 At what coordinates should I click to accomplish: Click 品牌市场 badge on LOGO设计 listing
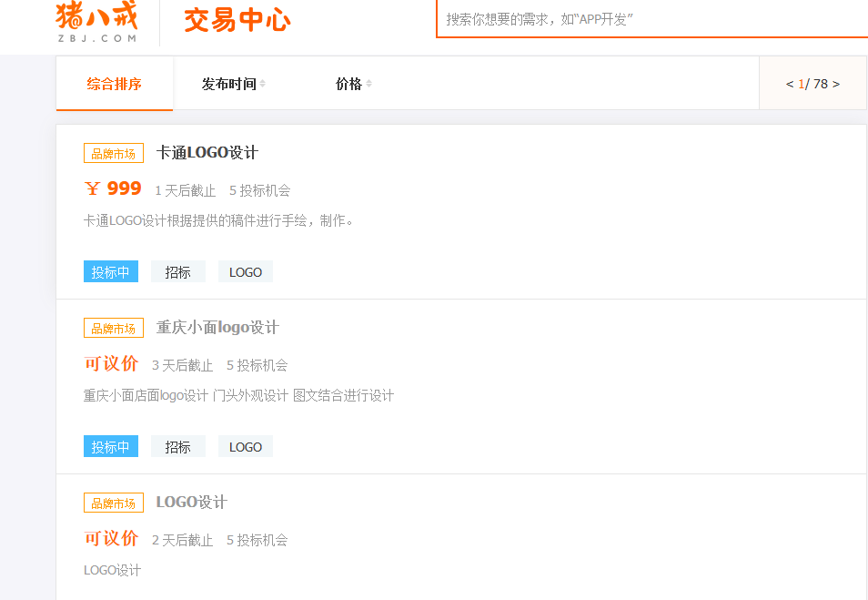click(114, 503)
